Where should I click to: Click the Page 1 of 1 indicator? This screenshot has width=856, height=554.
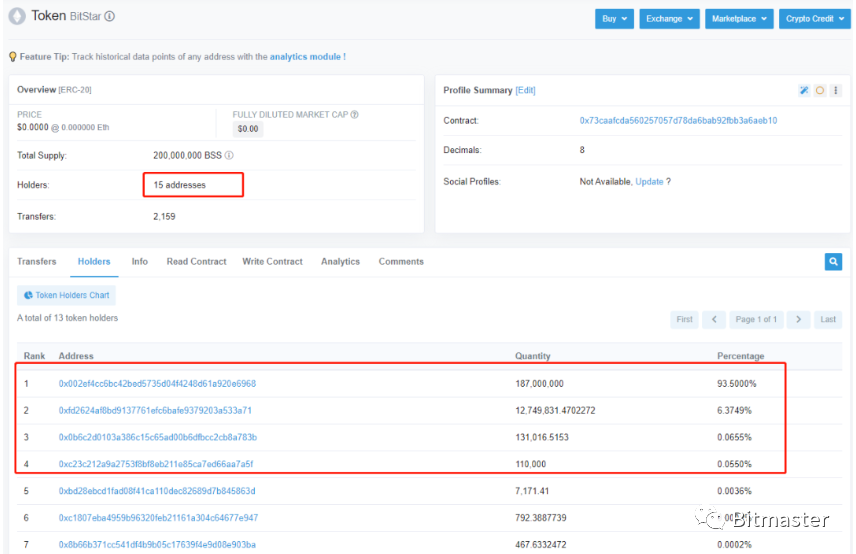pos(756,319)
